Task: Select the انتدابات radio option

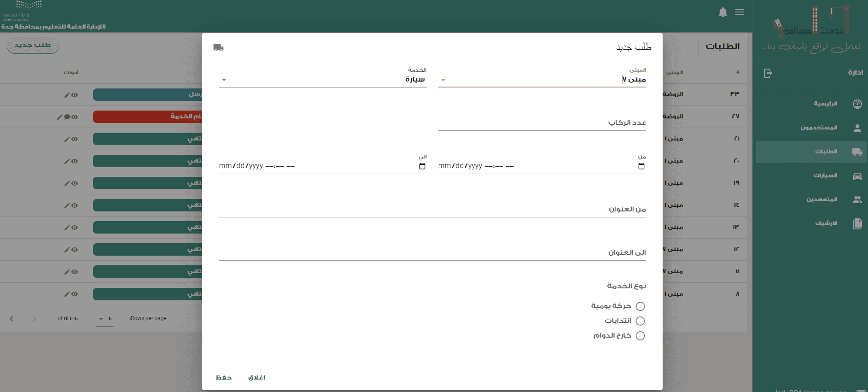Action: click(640, 321)
